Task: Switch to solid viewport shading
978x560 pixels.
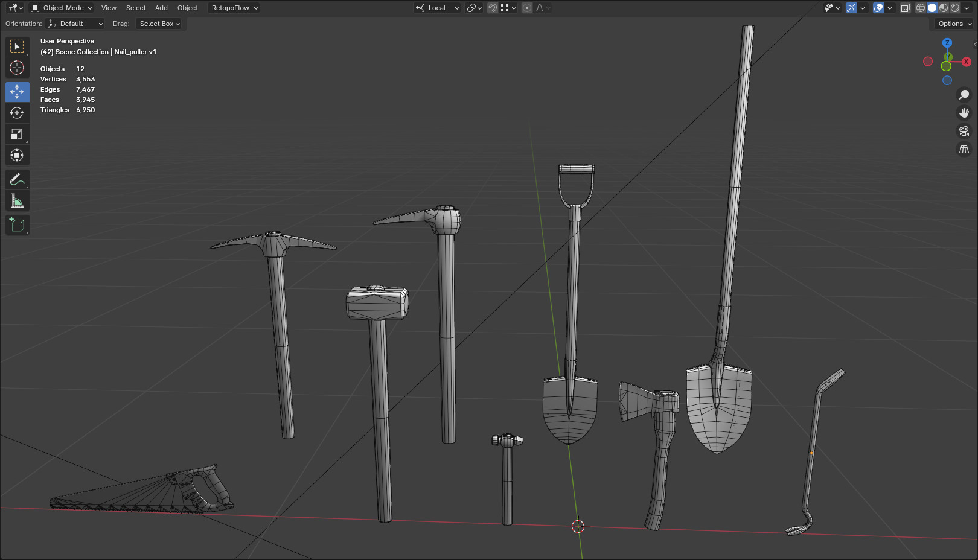Action: 932,8
